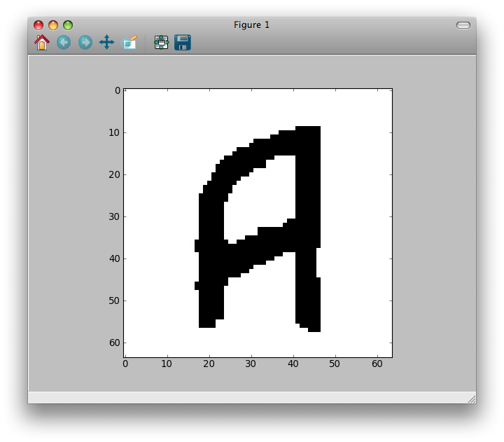Click the Figure 1 title bar

(252, 25)
